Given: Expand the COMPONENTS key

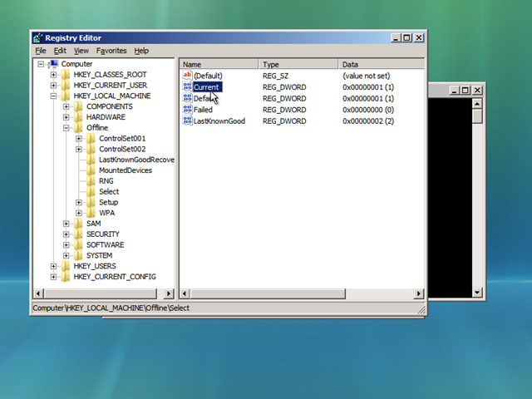Looking at the screenshot, I should tap(66, 106).
